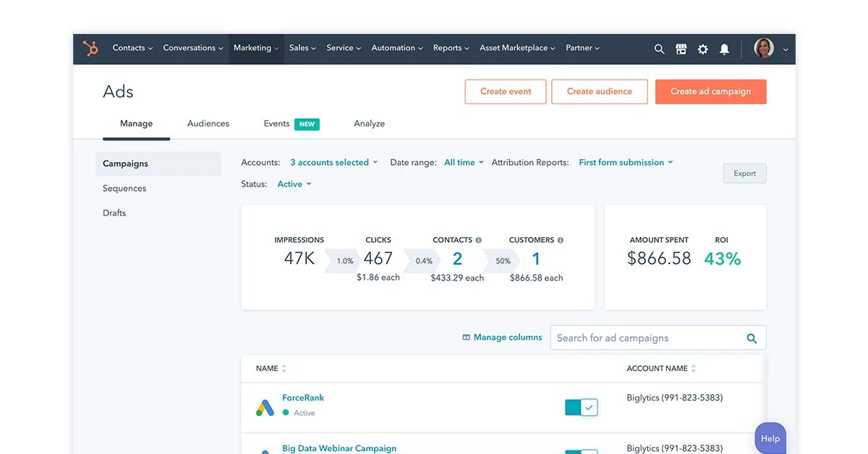Disable the Big Data Webinar Campaign toggle
The height and width of the screenshot is (454, 868).
(580, 451)
